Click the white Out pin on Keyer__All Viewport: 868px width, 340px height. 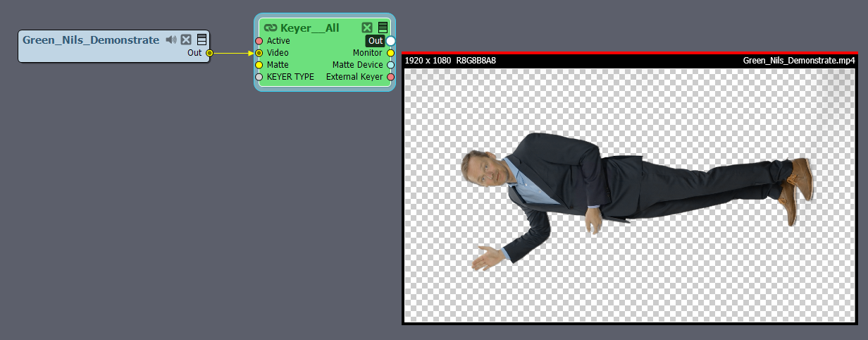tap(391, 41)
